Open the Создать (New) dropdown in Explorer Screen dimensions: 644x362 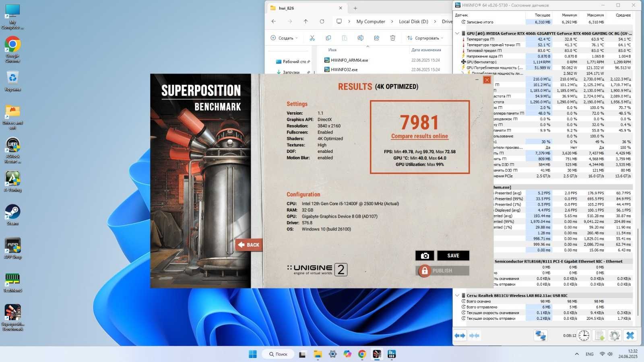pyautogui.click(x=284, y=38)
